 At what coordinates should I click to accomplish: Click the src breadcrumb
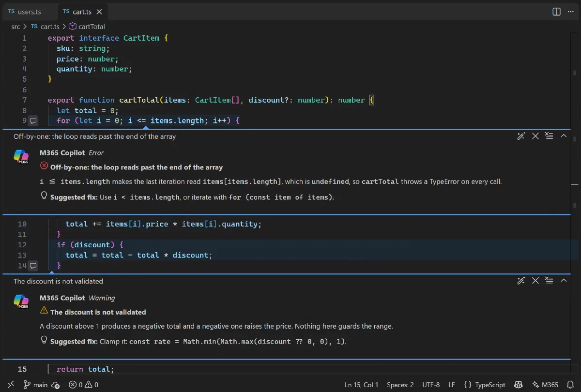tap(15, 27)
